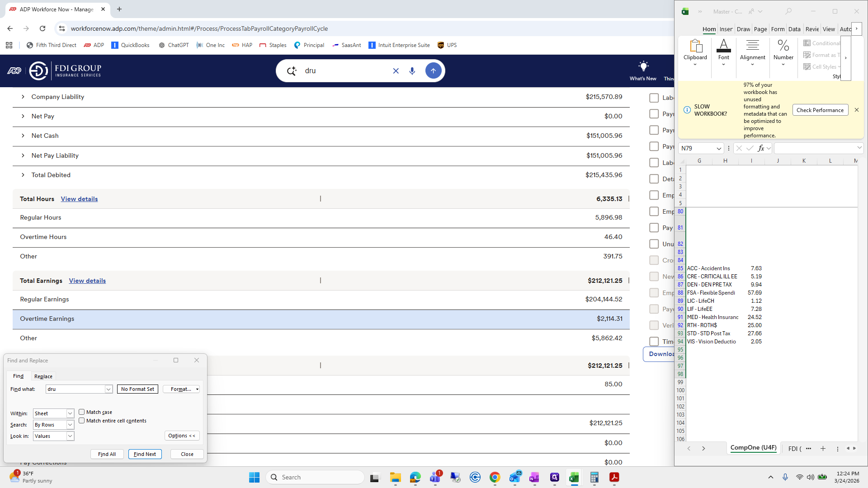Open the Data ribbon tab in Excel
The image size is (868, 488).
[794, 29]
